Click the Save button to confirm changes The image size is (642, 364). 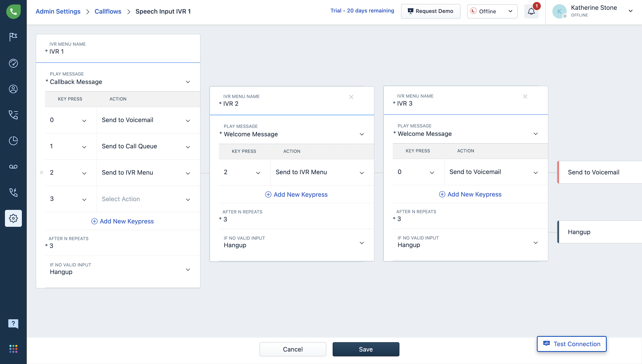(x=366, y=349)
